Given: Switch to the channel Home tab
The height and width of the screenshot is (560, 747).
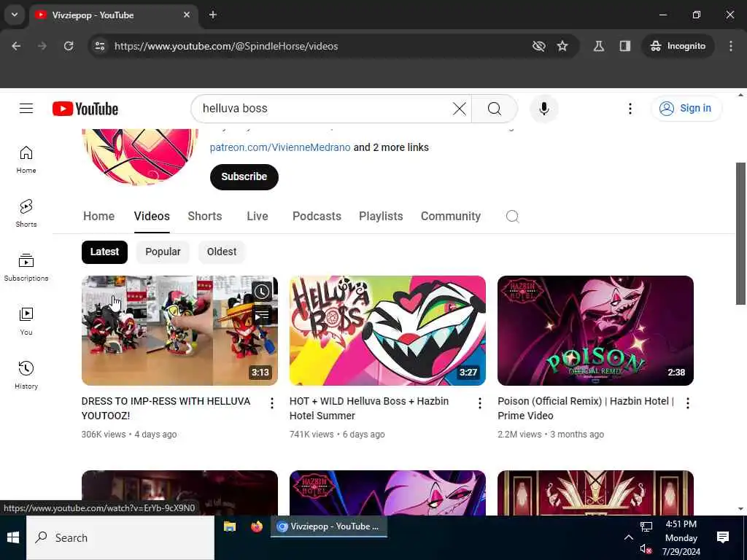Looking at the screenshot, I should pos(98,216).
